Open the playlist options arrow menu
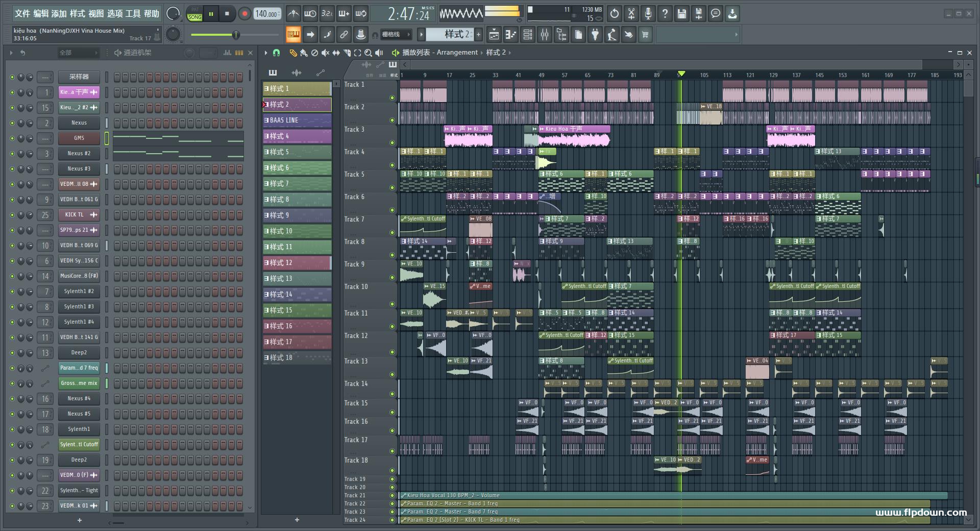This screenshot has width=980, height=531. coord(266,53)
